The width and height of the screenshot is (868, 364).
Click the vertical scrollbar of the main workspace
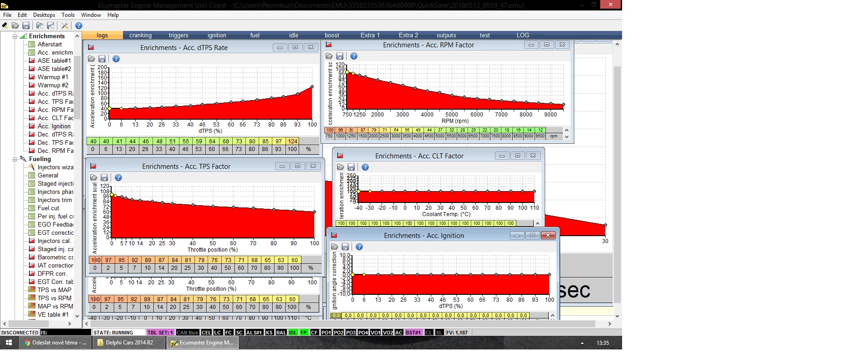[617, 182]
